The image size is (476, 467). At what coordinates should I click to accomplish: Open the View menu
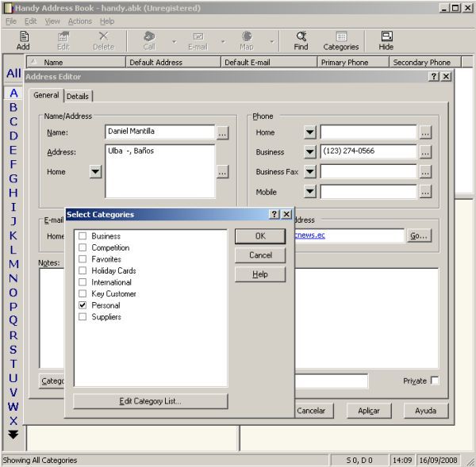(x=52, y=21)
